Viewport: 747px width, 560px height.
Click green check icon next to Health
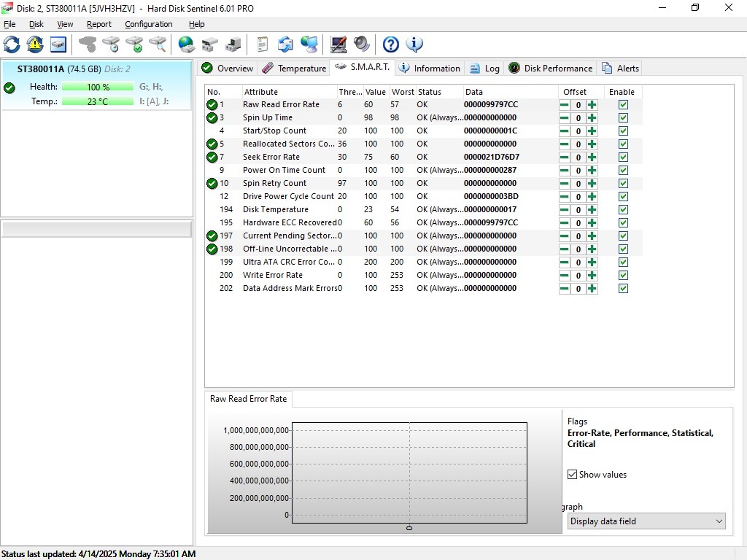(9, 87)
